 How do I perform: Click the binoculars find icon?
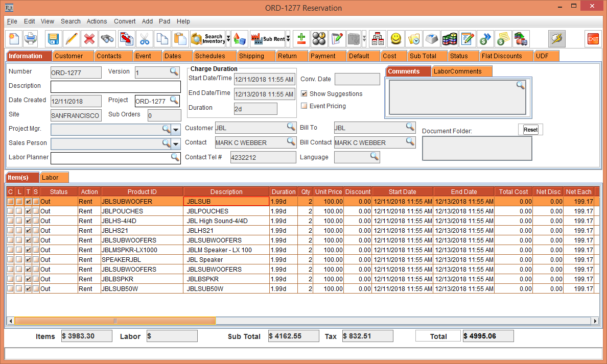click(x=107, y=39)
